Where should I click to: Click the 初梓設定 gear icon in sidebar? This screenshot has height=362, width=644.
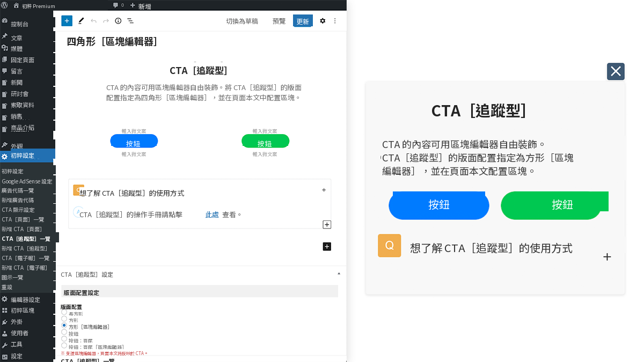pos(4,156)
